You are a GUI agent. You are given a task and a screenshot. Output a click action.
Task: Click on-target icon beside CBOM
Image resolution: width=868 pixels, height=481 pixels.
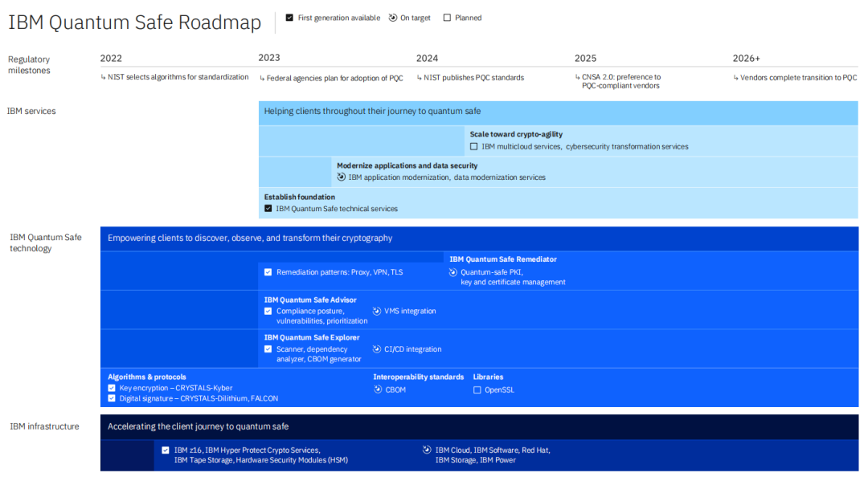378,389
